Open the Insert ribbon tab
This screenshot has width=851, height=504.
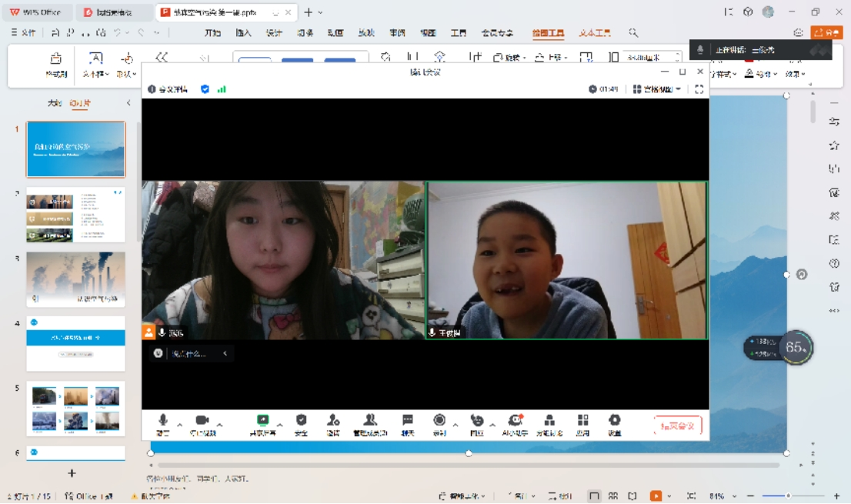tap(243, 33)
